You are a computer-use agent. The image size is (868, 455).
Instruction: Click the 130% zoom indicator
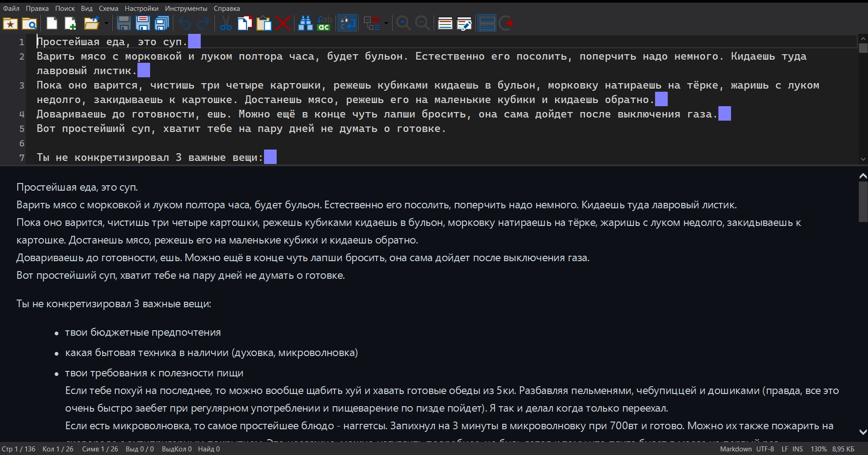pos(818,449)
